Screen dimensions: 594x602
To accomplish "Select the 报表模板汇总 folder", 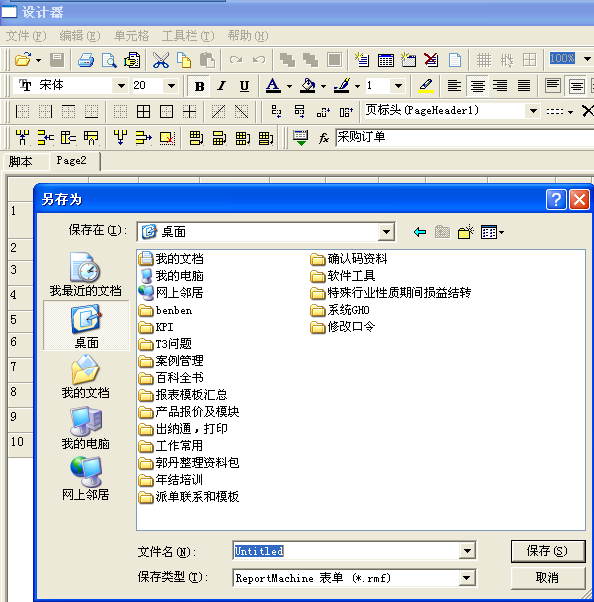I will click(x=183, y=395).
